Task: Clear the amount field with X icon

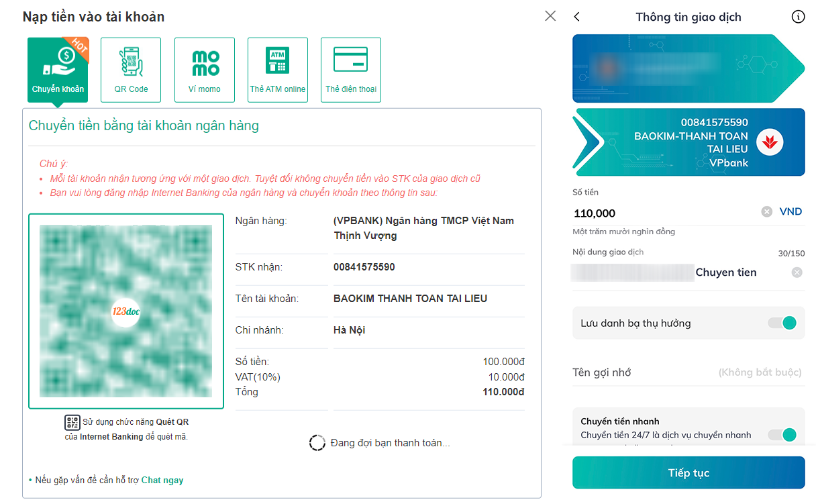Action: click(767, 212)
